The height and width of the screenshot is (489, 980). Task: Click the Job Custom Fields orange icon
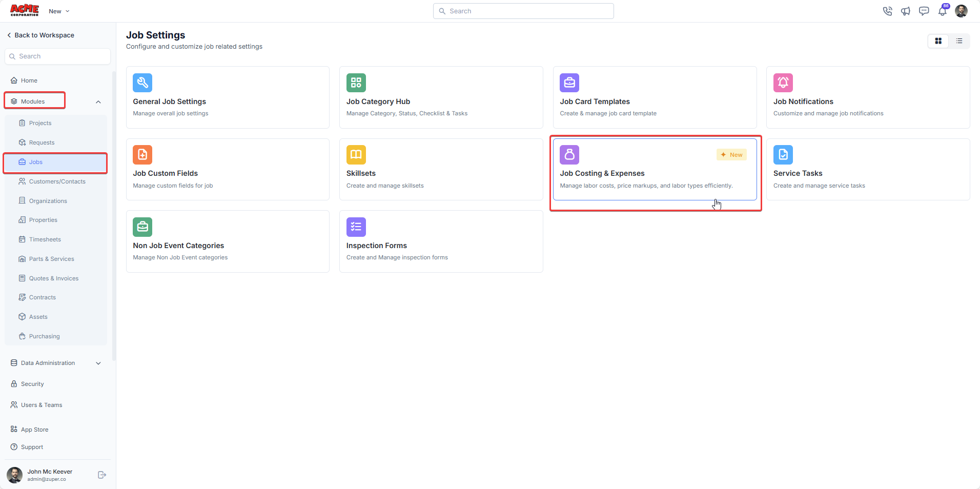click(x=142, y=155)
